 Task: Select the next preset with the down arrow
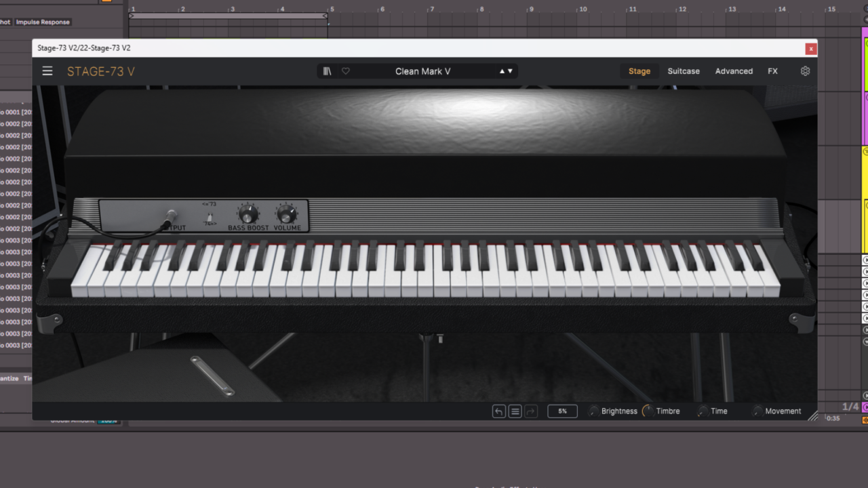pyautogui.click(x=510, y=71)
